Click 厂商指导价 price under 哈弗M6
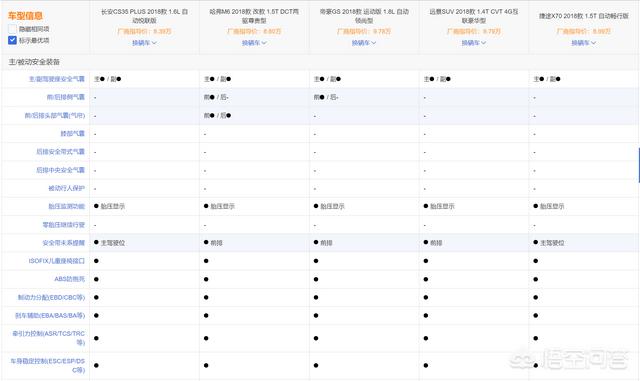 254,31
